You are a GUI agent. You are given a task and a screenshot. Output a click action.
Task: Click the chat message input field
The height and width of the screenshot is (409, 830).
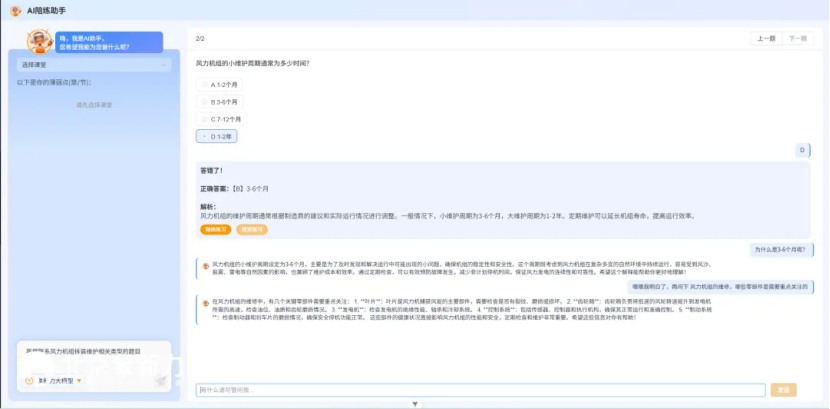480,390
